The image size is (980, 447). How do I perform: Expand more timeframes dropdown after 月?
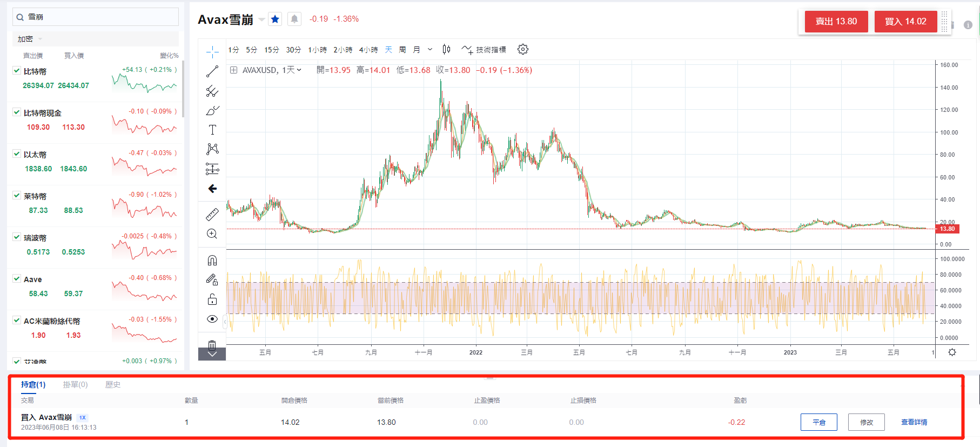click(x=430, y=50)
